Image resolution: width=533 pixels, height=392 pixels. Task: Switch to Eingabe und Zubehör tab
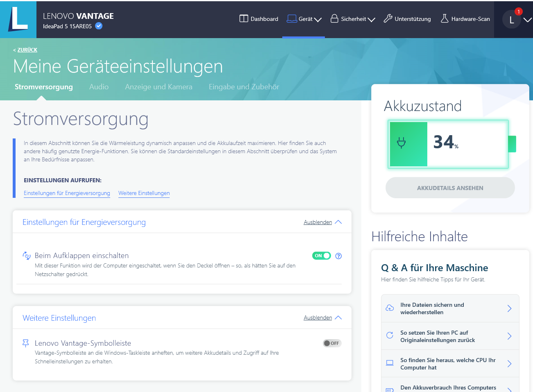coord(244,87)
